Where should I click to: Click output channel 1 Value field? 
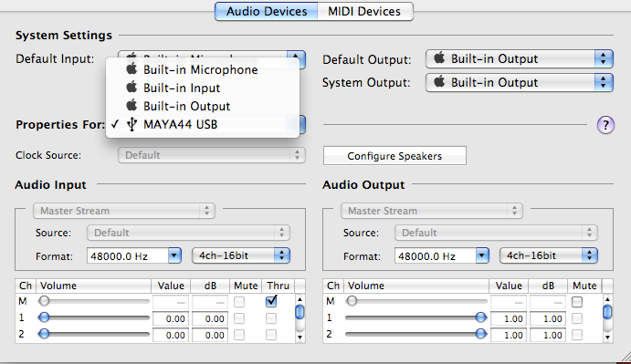click(509, 319)
